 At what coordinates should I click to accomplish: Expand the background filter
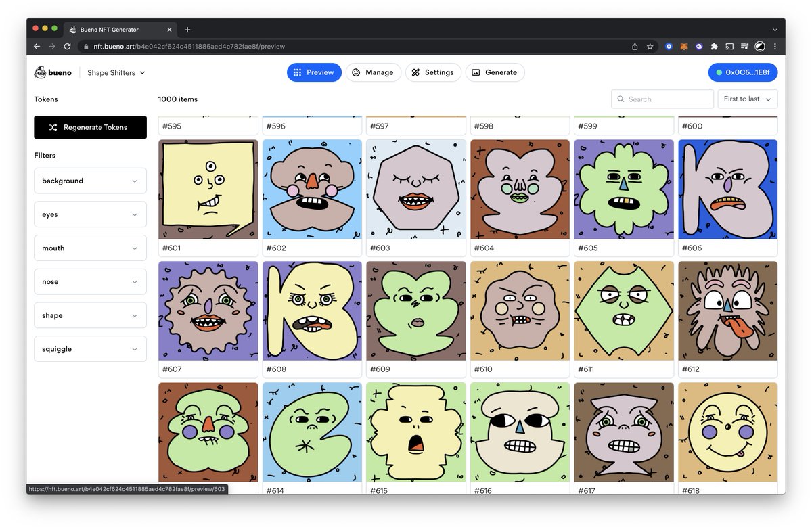pos(90,181)
